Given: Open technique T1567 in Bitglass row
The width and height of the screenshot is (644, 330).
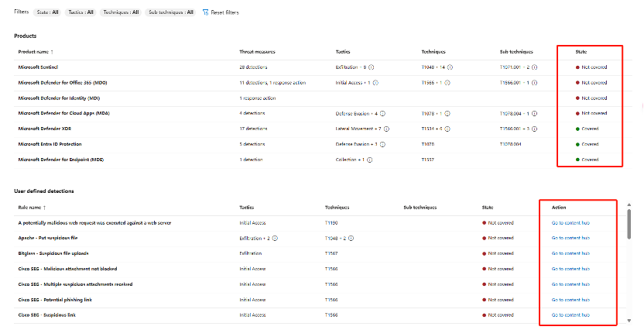Looking at the screenshot, I should (331, 253).
